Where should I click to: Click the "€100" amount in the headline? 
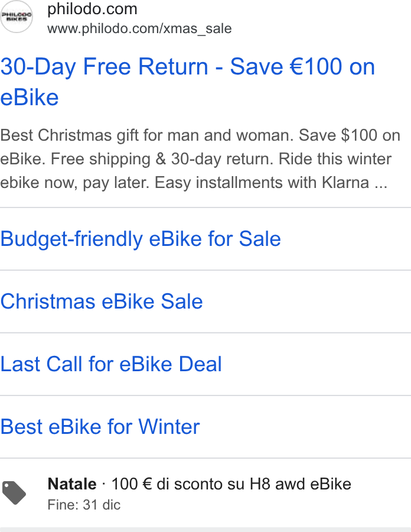click(x=315, y=66)
